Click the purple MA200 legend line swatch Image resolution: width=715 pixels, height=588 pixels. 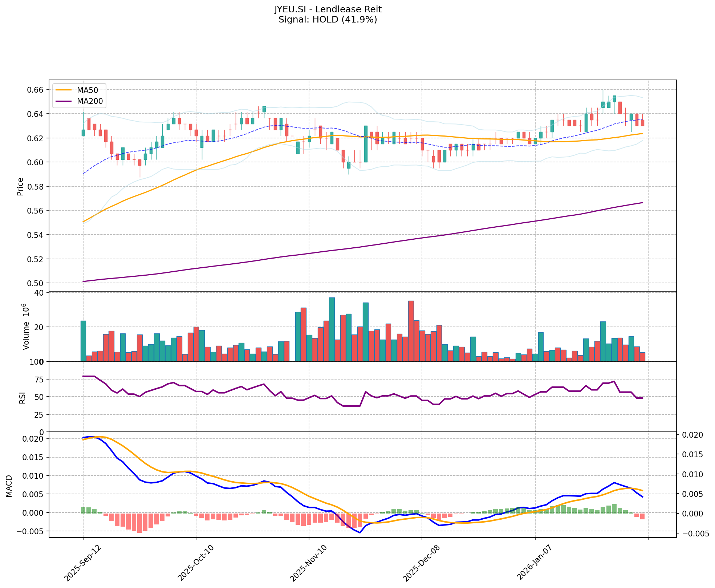pyautogui.click(x=64, y=101)
